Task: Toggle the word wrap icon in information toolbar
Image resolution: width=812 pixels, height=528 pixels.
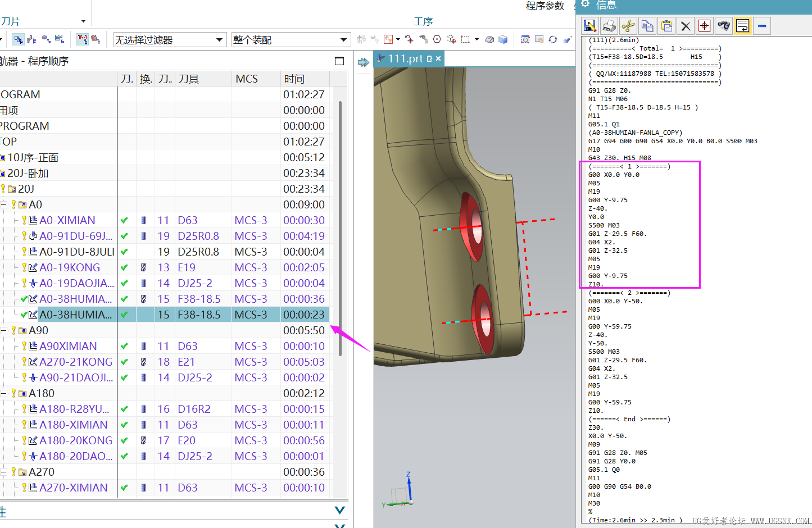Action: [x=743, y=26]
